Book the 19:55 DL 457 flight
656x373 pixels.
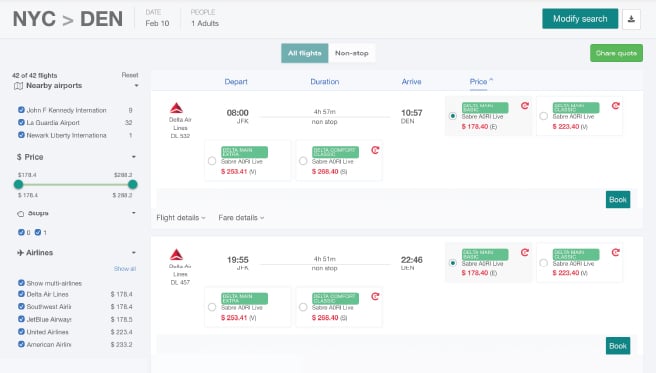click(618, 346)
